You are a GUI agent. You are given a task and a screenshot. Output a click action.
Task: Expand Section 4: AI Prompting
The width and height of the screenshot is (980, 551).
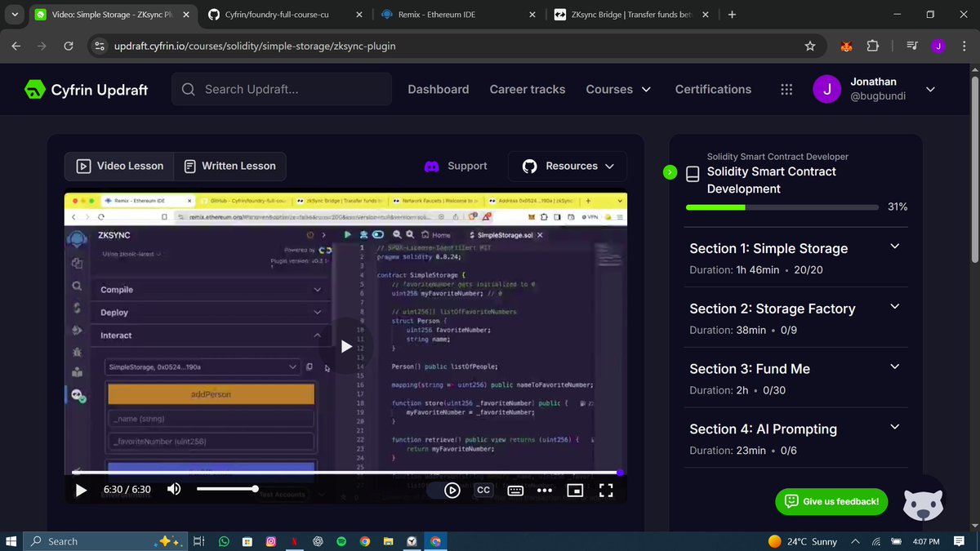(x=796, y=438)
